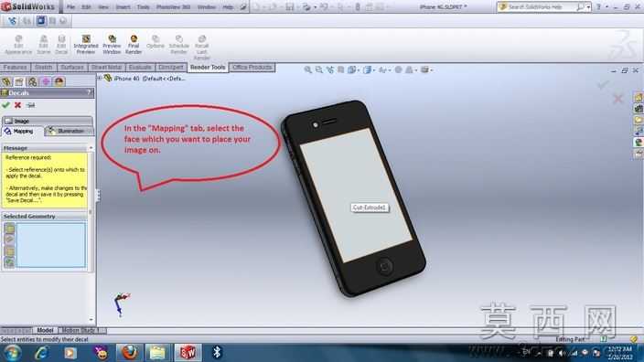Open ConfigurationManager tab icon
This screenshot has height=362, width=644.
[32, 81]
